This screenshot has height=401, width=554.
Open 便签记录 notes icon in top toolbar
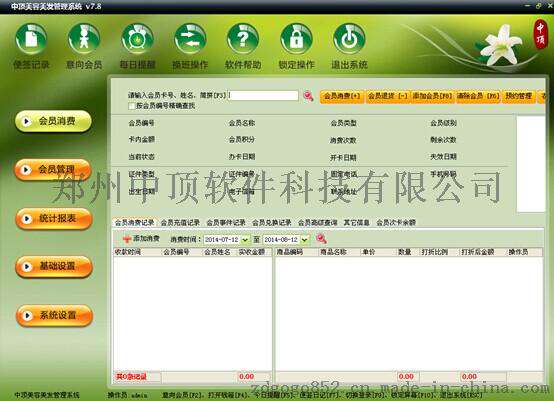(31, 39)
